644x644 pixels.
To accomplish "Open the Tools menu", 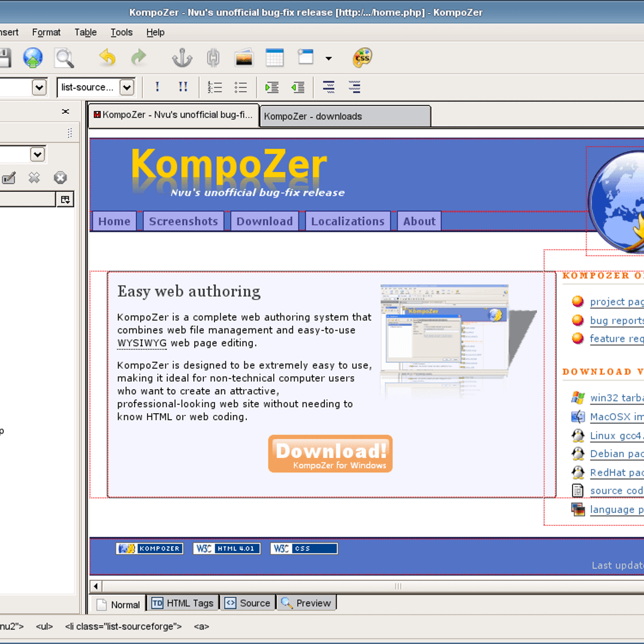I will pyautogui.click(x=121, y=32).
